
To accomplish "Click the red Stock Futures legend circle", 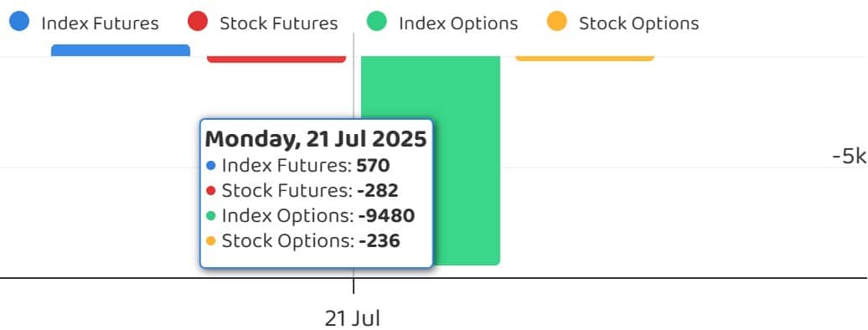I will pyautogui.click(x=198, y=22).
